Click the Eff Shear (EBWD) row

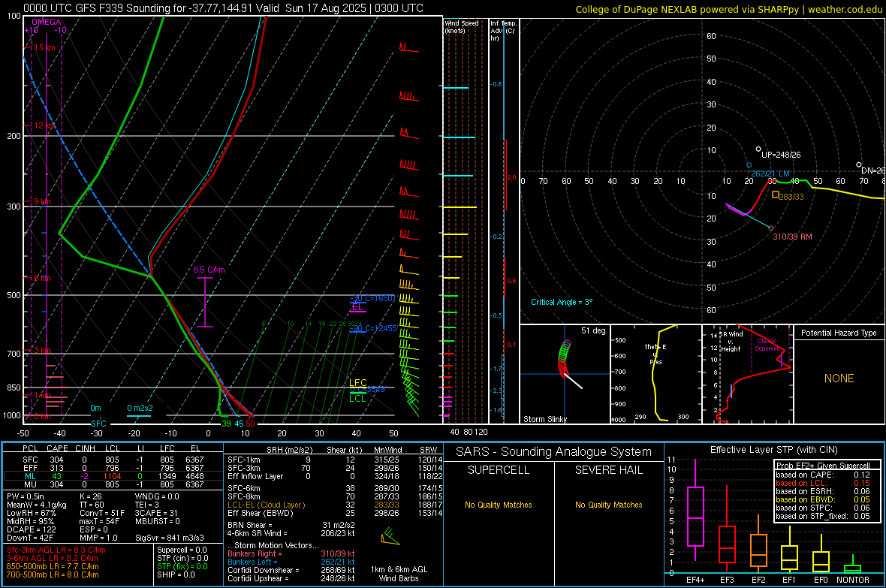click(333, 513)
